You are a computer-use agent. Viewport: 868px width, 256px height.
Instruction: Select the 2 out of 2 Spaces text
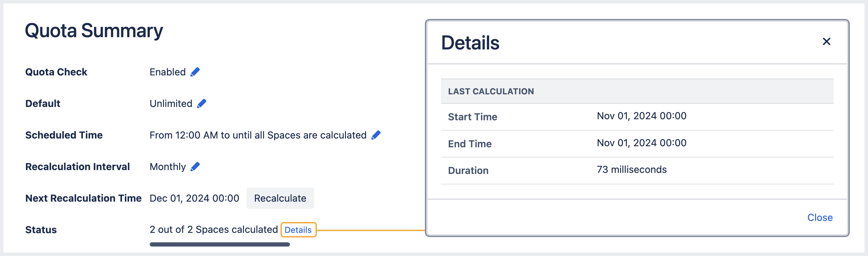click(213, 230)
